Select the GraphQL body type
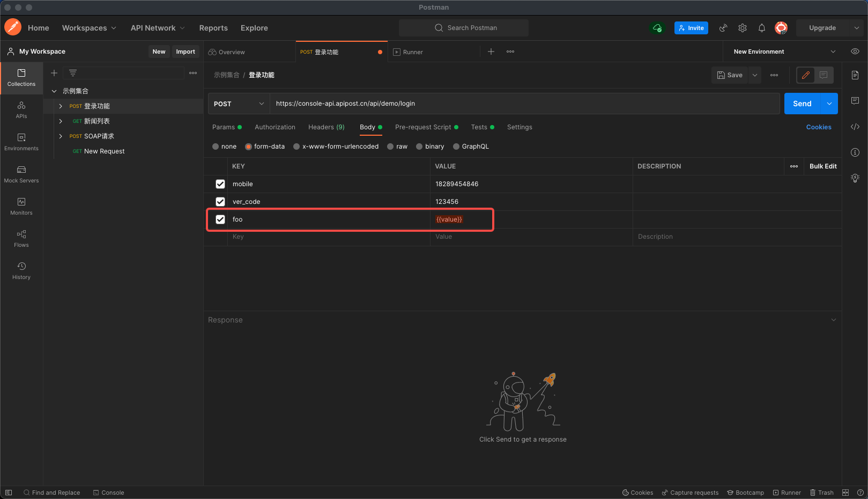Screen dimensions: 868x499 pos(456,146)
